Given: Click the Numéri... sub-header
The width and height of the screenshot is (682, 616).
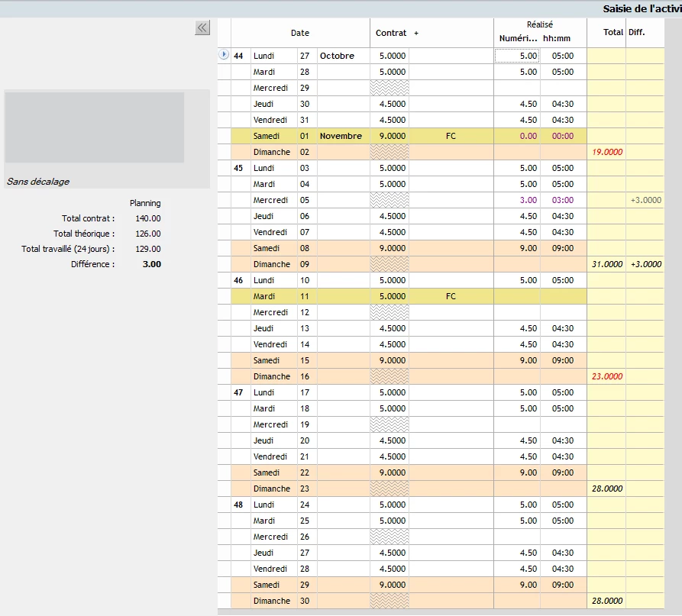Looking at the screenshot, I should pos(518,38).
